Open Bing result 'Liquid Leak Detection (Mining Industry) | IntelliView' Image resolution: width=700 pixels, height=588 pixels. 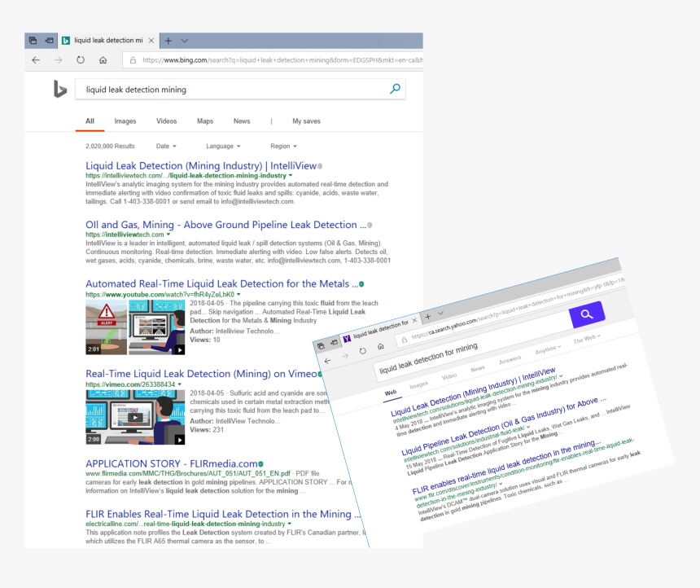coord(201,166)
